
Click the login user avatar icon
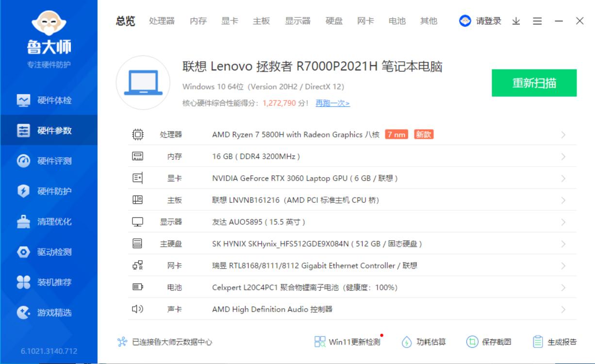tap(465, 21)
